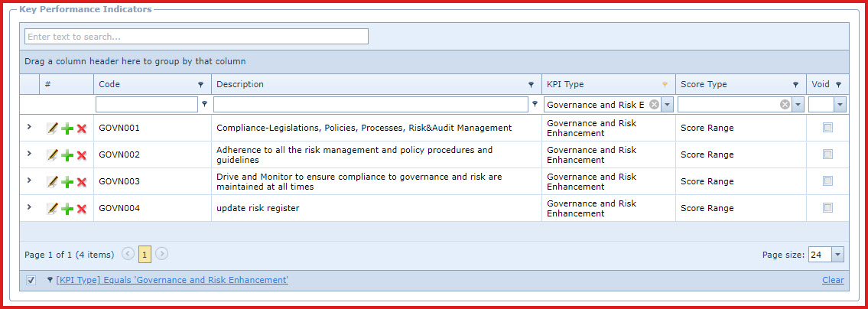The width and height of the screenshot is (868, 309).
Task: Delete the GOVN004 row with red X
Action: click(x=81, y=209)
